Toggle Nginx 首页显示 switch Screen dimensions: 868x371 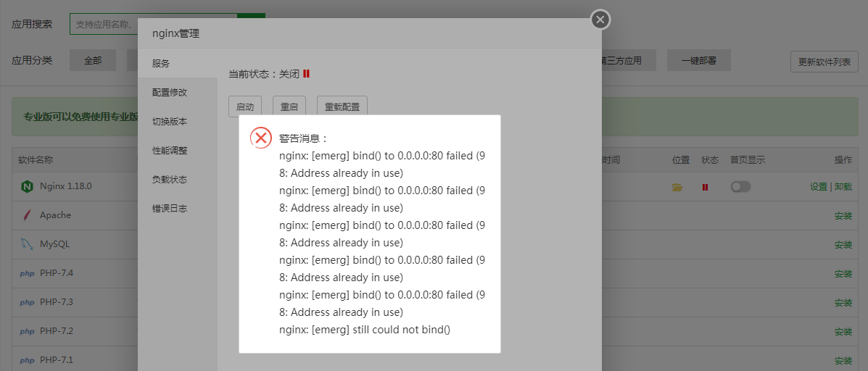coord(740,187)
